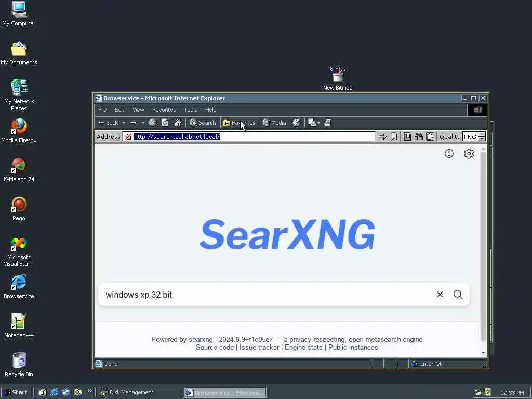Open the Engine stats link
This screenshot has width=532, height=399.
pos(303,348)
